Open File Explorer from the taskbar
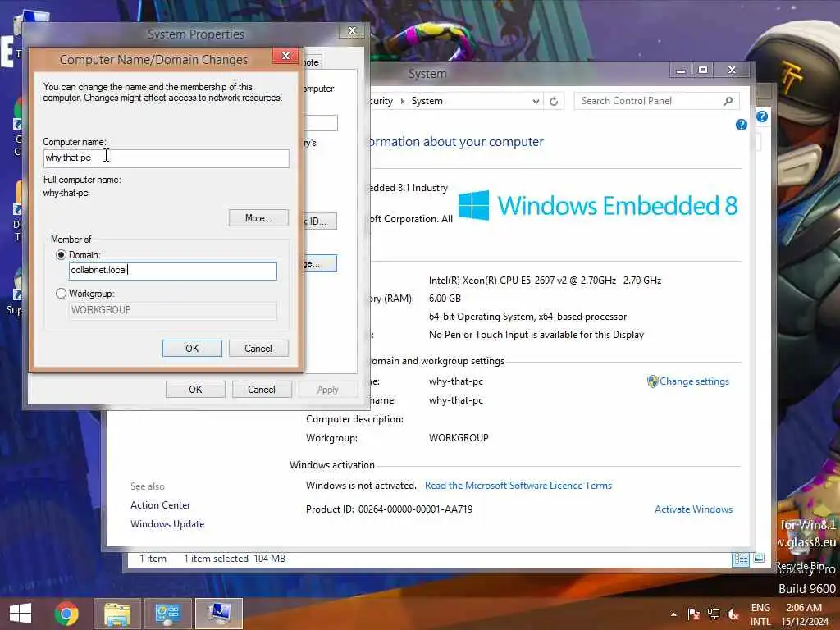Image resolution: width=840 pixels, height=630 pixels. coord(117,614)
